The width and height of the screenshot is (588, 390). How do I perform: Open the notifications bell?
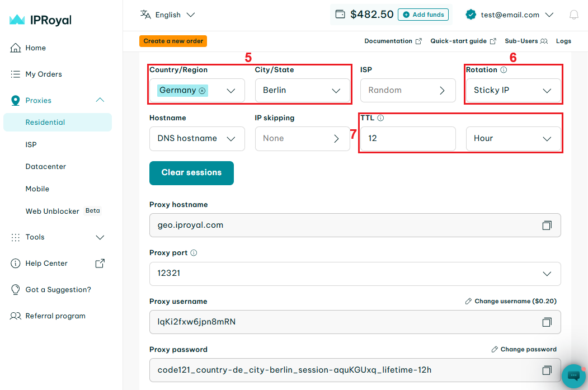click(x=574, y=15)
